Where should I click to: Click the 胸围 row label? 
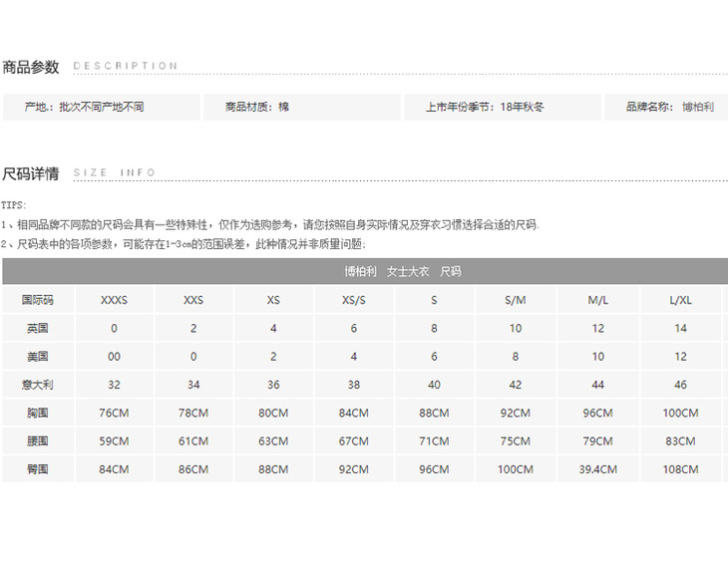point(38,413)
